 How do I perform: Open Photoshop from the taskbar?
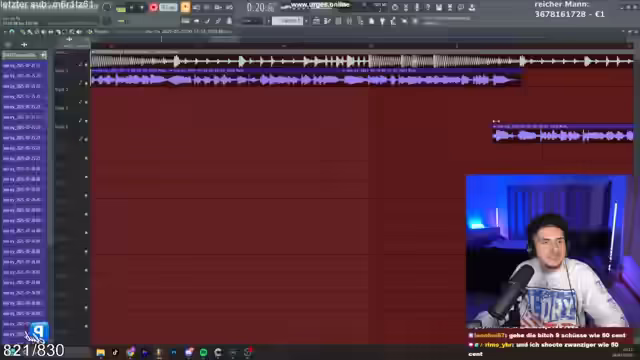(x=174, y=352)
